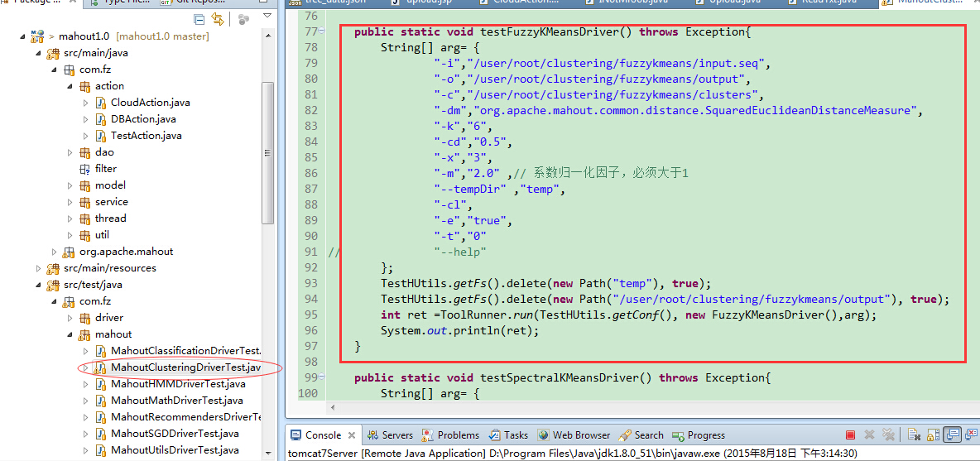Select MahoutUtilsDriverTest.java file

click(175, 449)
